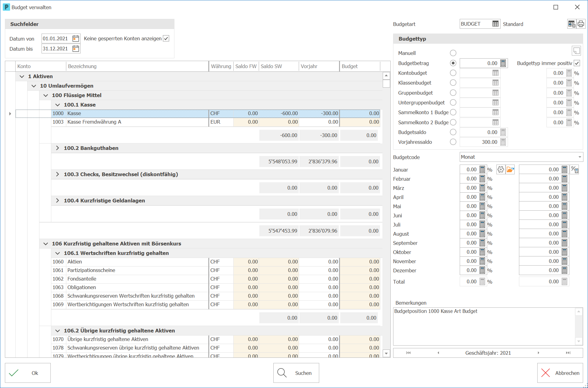This screenshot has width=588, height=388.
Task: Open the Klassenbudget percent calculator icon
Action: tap(569, 83)
